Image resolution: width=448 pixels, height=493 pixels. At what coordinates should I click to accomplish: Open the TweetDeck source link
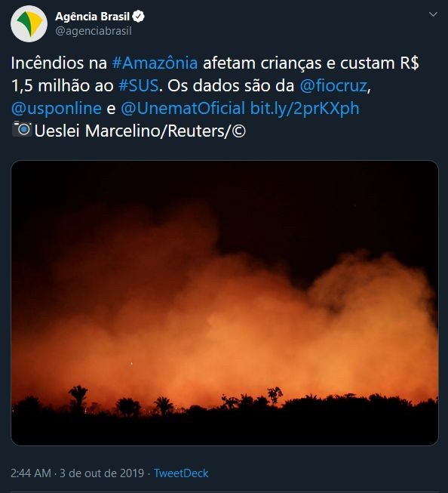click(x=181, y=473)
